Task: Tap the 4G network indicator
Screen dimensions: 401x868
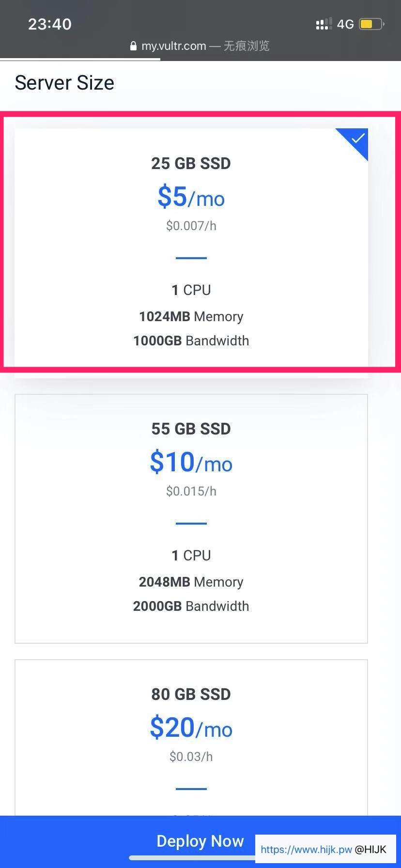Action: 345,24
